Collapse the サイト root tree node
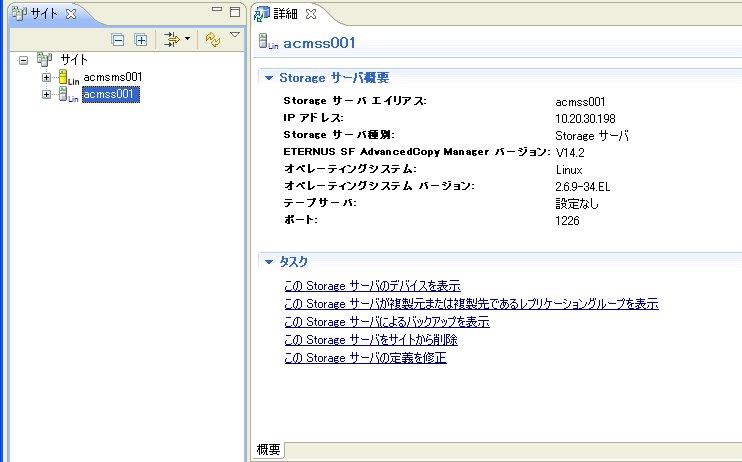Image resolution: width=742 pixels, height=462 pixels. pyautogui.click(x=23, y=60)
